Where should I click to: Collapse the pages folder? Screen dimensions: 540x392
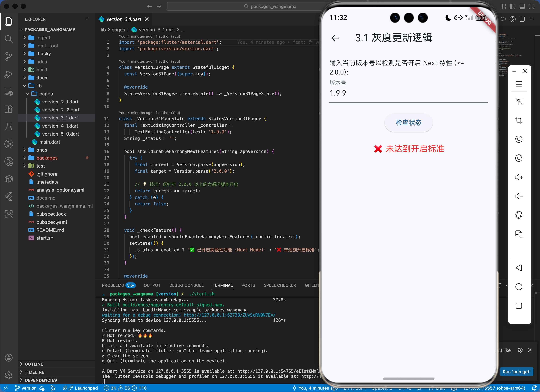coord(46,94)
